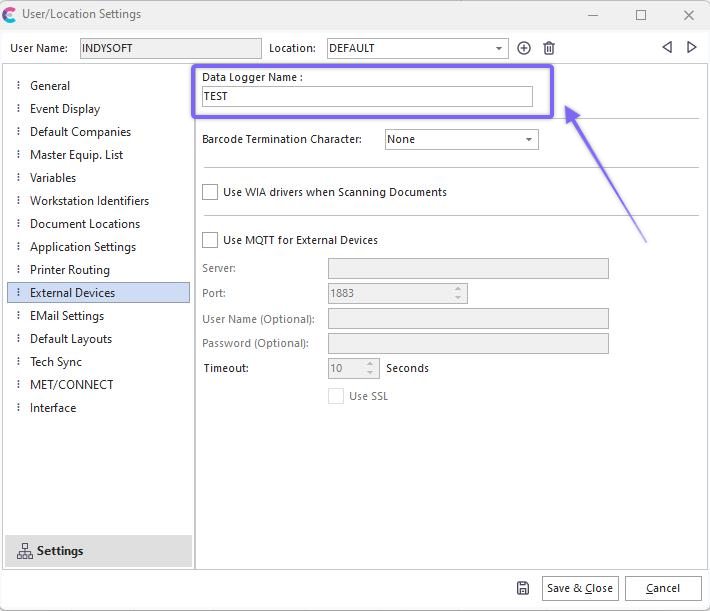Screen dimensions: 710x611
Task: Open the Printer Routing section
Action: pyautogui.click(x=70, y=270)
